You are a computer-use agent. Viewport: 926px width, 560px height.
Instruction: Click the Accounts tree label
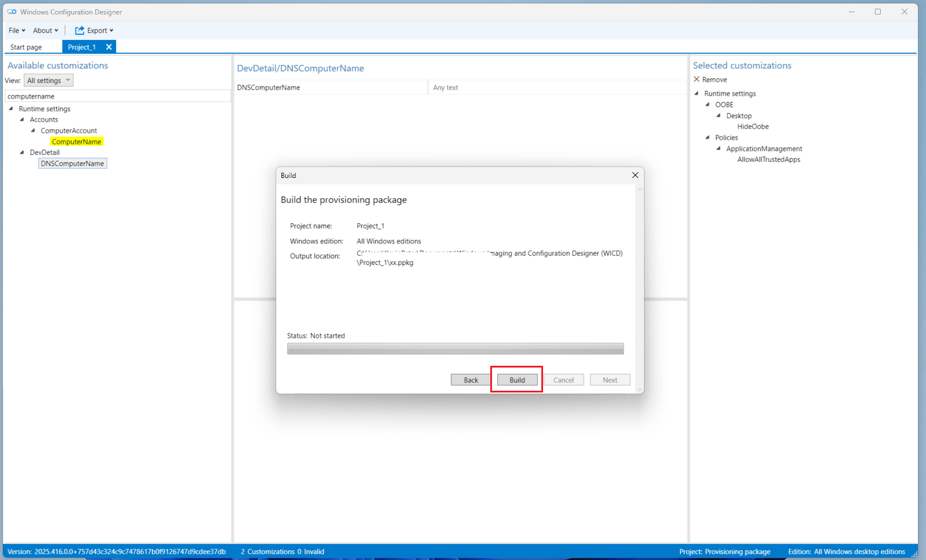(44, 119)
